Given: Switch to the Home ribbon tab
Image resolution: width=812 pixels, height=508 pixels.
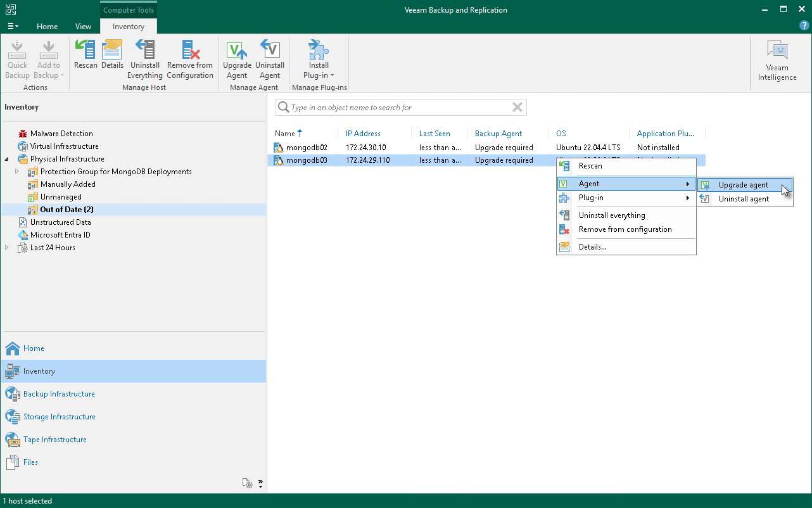Looking at the screenshot, I should pos(47,27).
